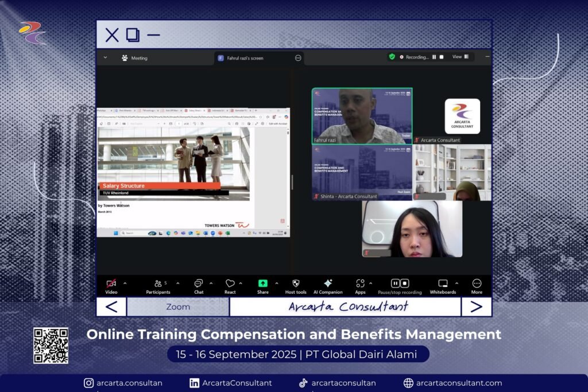This screenshot has height=392, width=588.
Task: Stop the recording from the top bar
Action: [442, 57]
